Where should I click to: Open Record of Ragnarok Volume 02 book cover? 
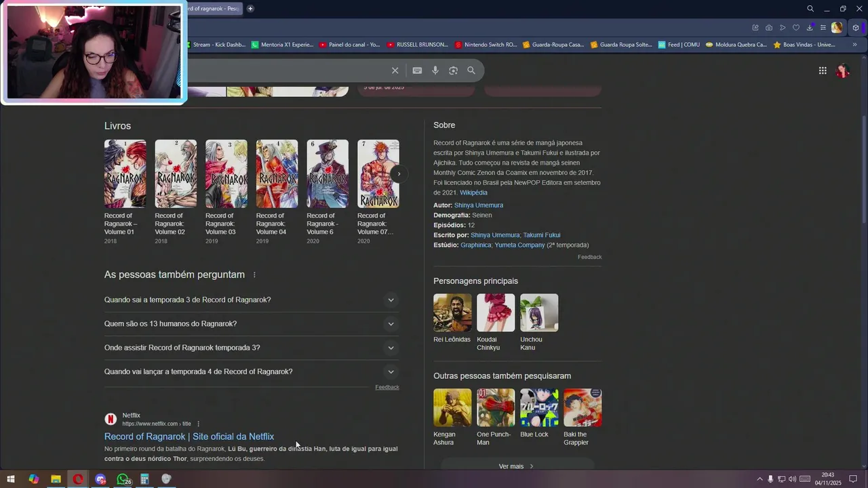pyautogui.click(x=176, y=174)
